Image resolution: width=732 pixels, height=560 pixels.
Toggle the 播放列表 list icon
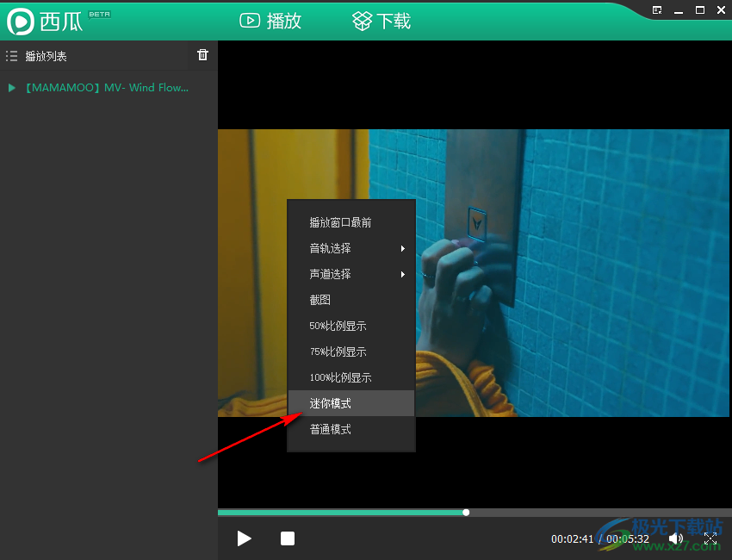point(12,56)
